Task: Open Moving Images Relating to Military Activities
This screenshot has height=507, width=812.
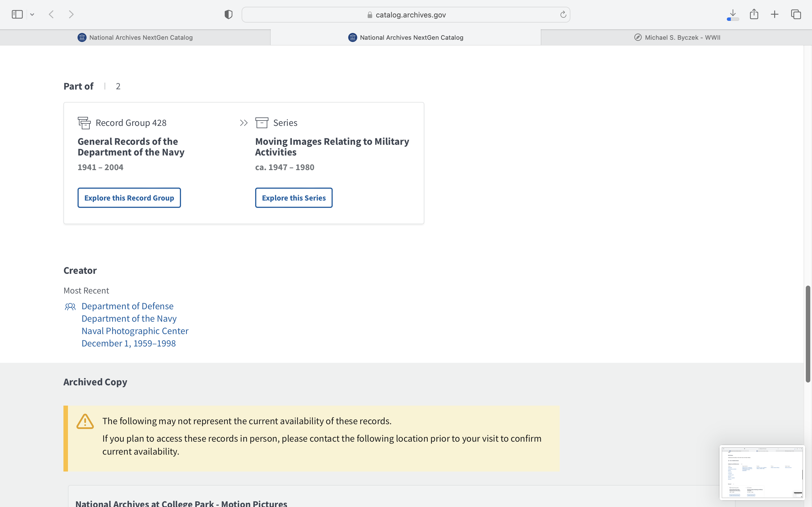Action: (x=332, y=146)
